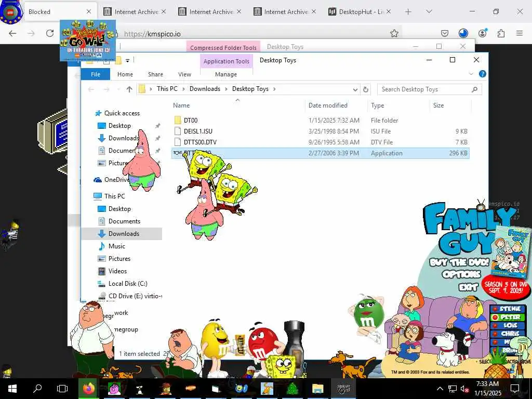Expand the Explorer ribbon chevron

(471, 74)
